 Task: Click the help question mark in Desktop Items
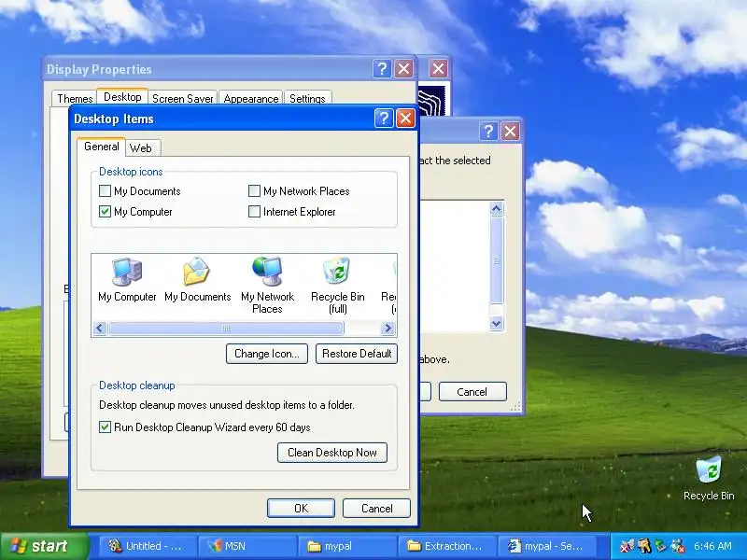pos(384,119)
